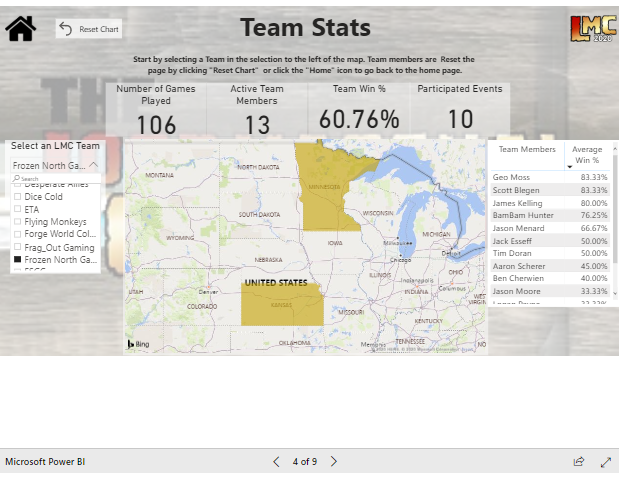Tick the Flying Monkeys checkbox
The width and height of the screenshot is (628, 484).
(18, 222)
